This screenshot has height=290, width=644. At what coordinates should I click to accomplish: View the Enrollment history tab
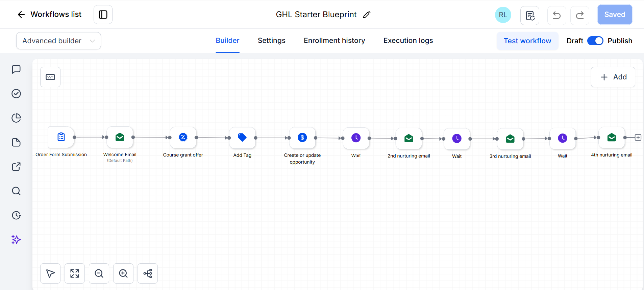[x=334, y=41]
